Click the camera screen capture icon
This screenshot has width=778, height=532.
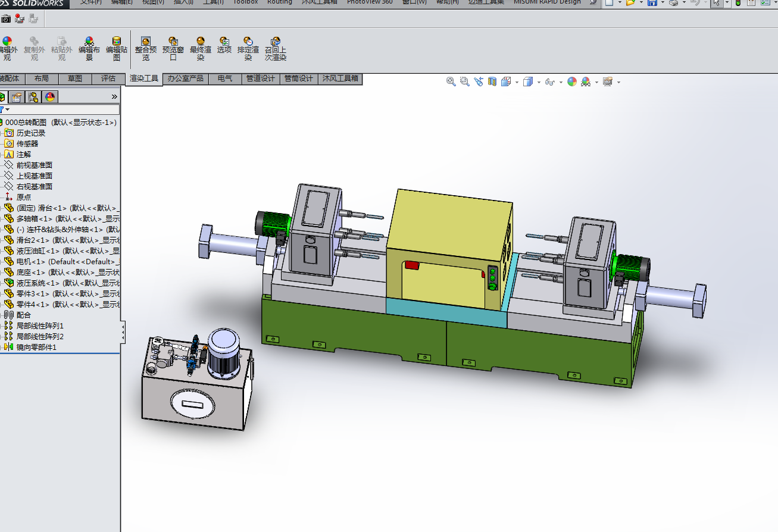coord(6,18)
